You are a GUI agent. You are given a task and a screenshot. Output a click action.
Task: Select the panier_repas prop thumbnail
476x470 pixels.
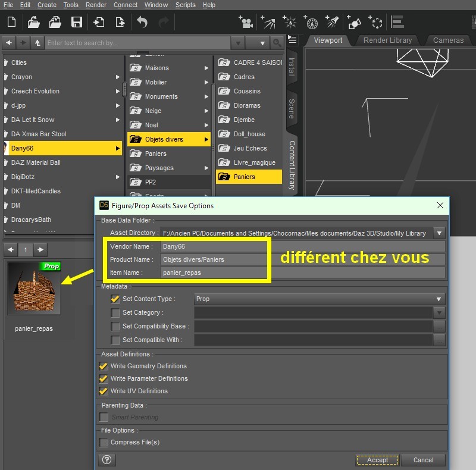click(35, 289)
